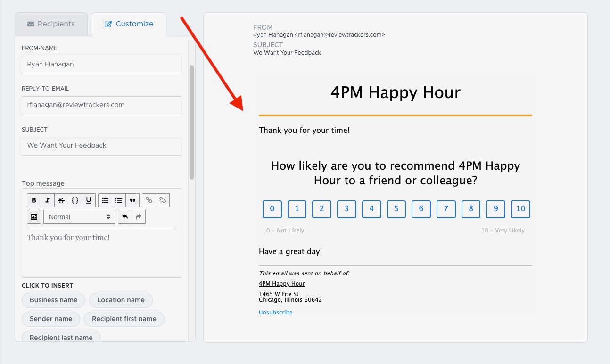Select rating 5 in the preview

[396, 209]
